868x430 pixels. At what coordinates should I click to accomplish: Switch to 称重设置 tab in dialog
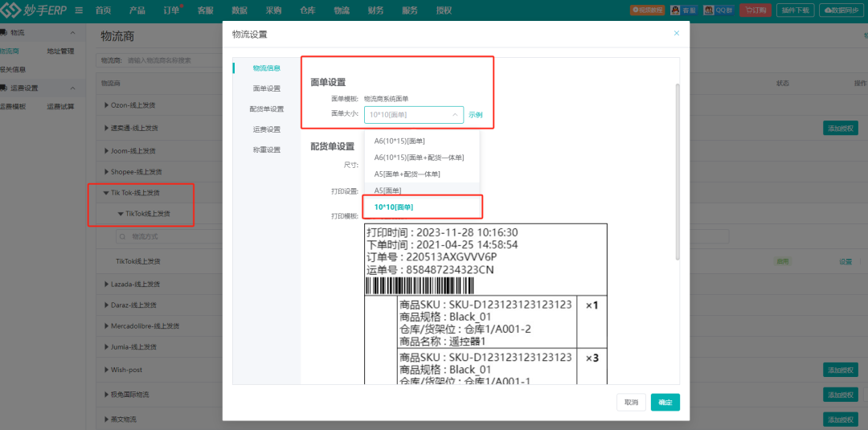[266, 150]
